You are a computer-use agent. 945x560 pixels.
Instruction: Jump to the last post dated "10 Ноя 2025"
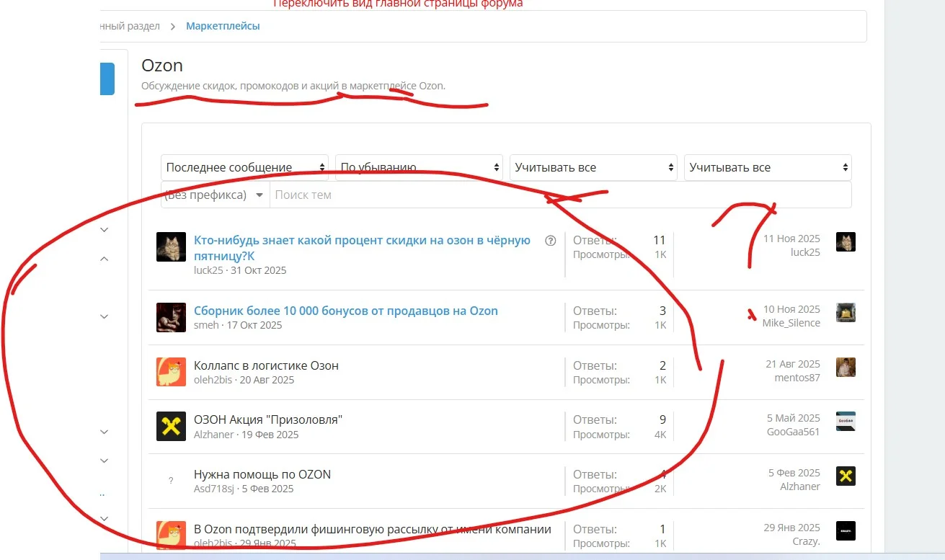click(x=791, y=309)
